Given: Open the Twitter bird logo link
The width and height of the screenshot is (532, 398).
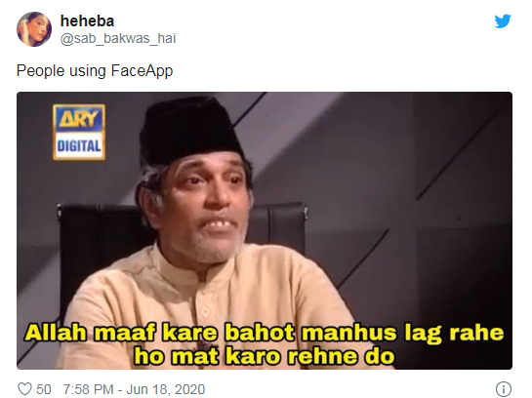Looking at the screenshot, I should pos(503,21).
